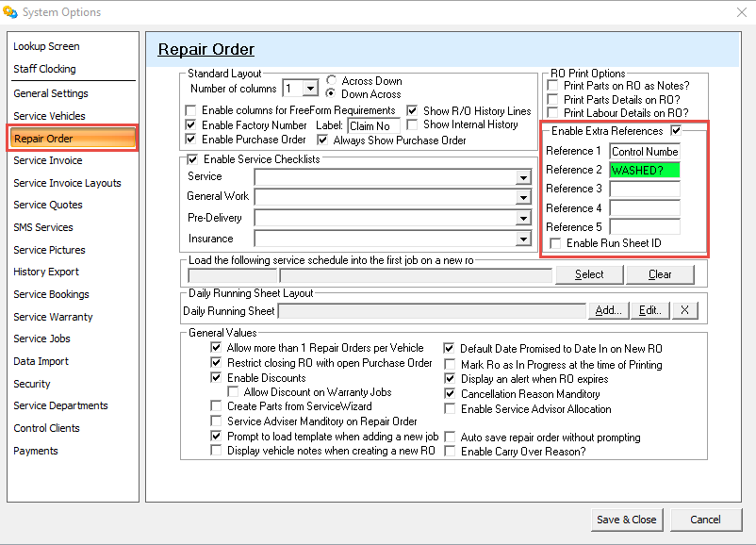
Task: Open Service Invoice Layouts
Action: [x=67, y=183]
